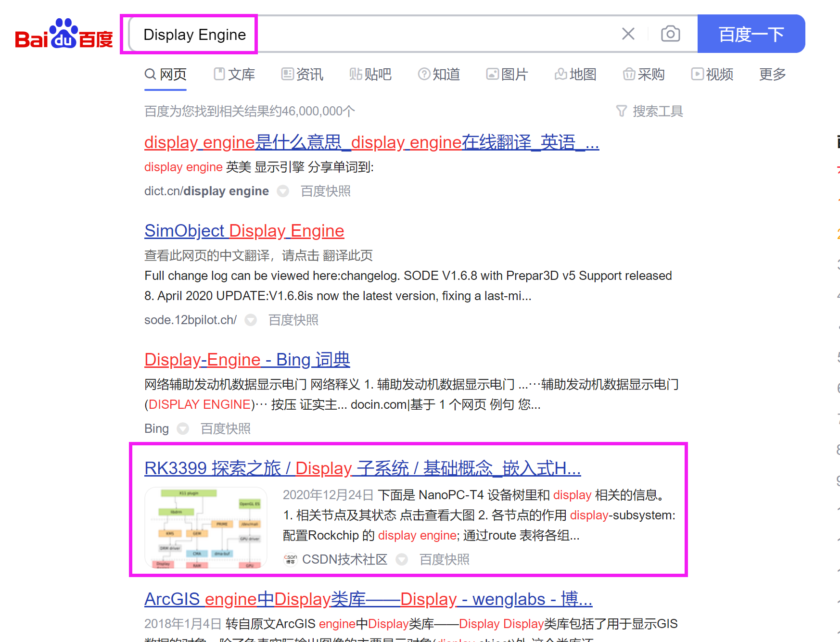Viewport: 840px width, 642px height.
Task: Click the sode.12bpilot.ch/ source URL
Action: 191,320
